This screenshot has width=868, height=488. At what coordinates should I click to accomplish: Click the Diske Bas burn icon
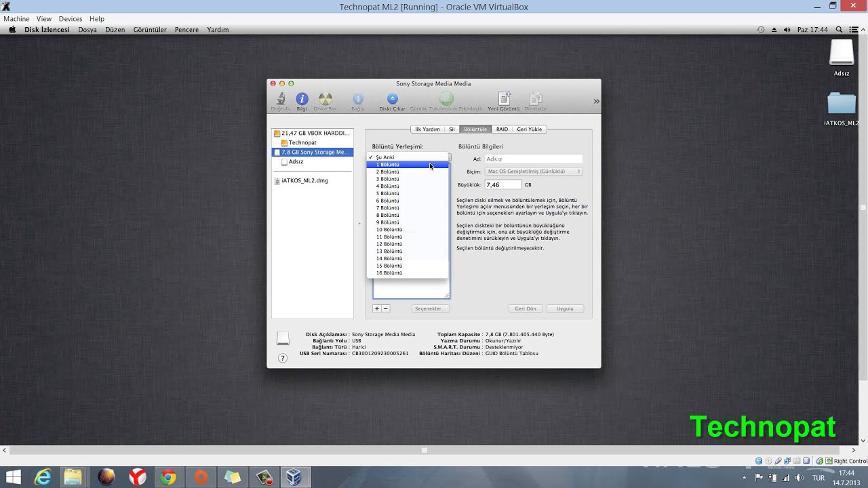[325, 100]
